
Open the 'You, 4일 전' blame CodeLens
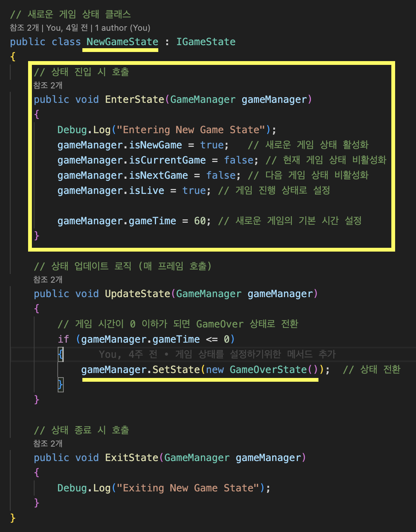pyautogui.click(x=67, y=28)
